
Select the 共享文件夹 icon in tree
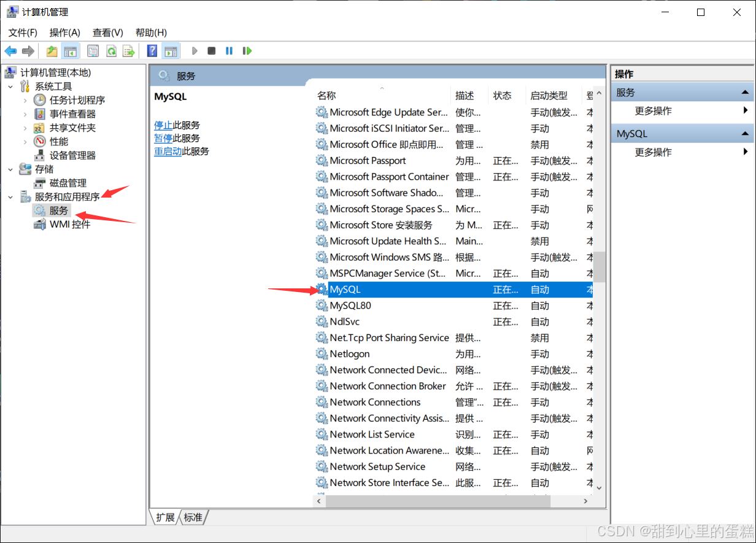(x=40, y=128)
